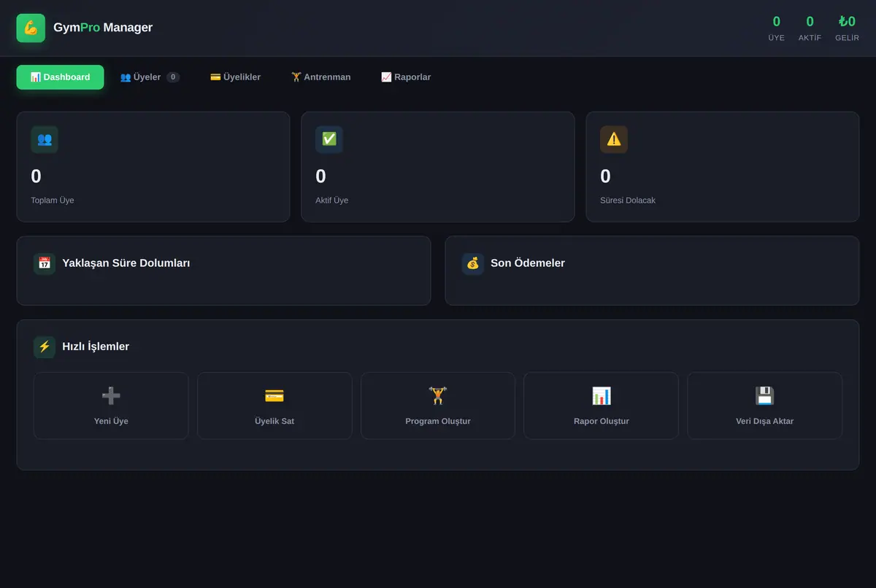Click the Rapor Oluştur button label

[602, 421]
